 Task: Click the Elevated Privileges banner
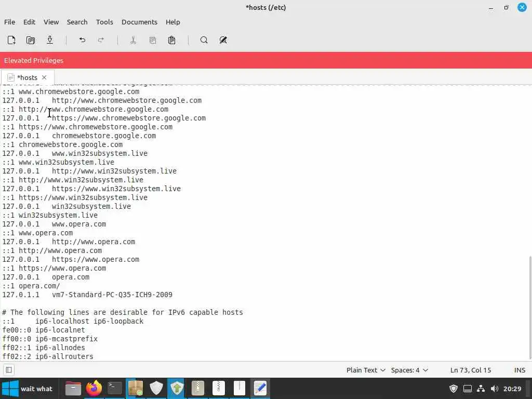(266, 60)
